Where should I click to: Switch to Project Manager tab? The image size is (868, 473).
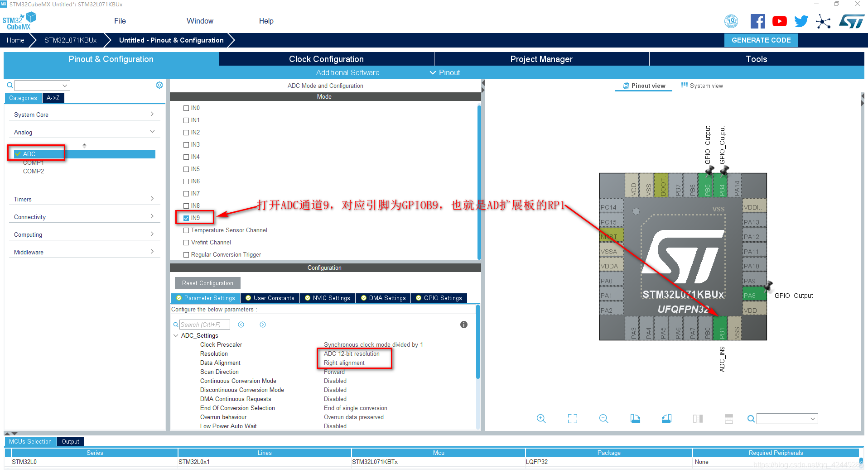point(541,59)
